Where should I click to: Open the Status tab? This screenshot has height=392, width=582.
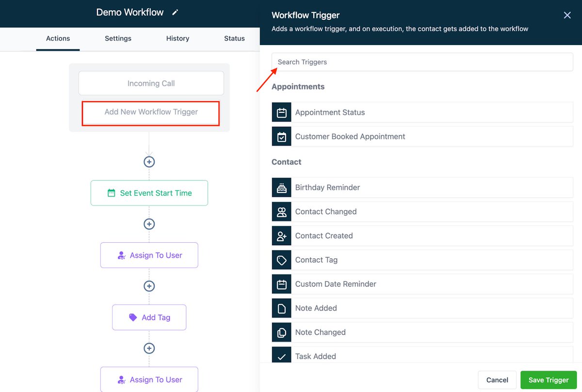234,38
